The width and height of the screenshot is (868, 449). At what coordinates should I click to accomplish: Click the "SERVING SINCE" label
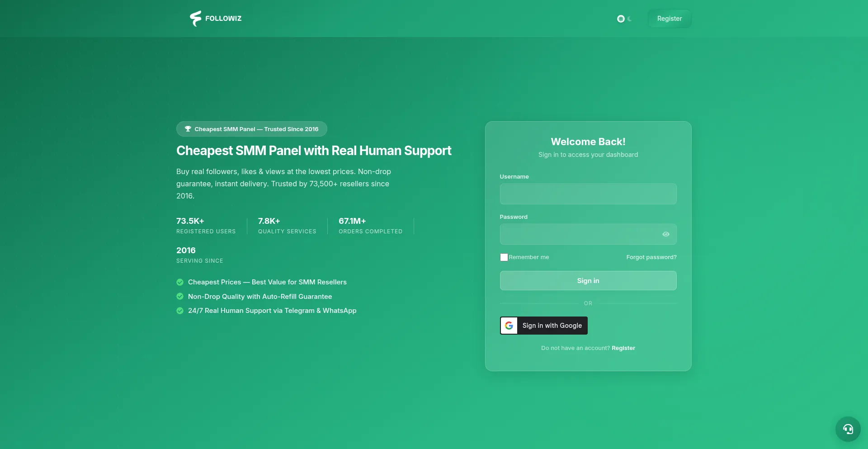tap(200, 261)
